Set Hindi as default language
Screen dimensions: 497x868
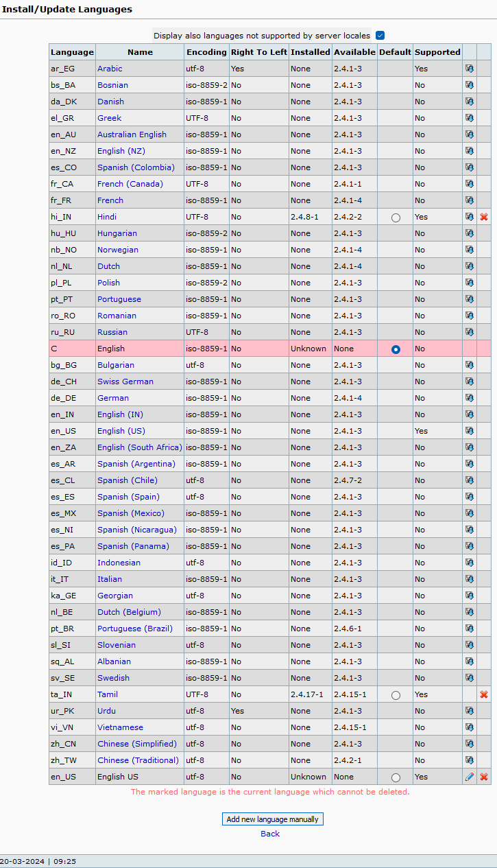point(396,218)
